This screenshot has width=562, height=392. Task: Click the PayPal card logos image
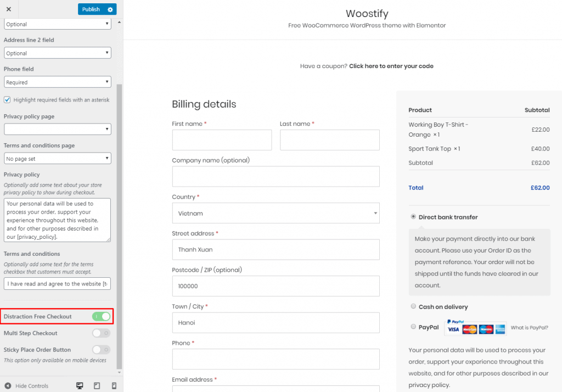[x=476, y=327]
